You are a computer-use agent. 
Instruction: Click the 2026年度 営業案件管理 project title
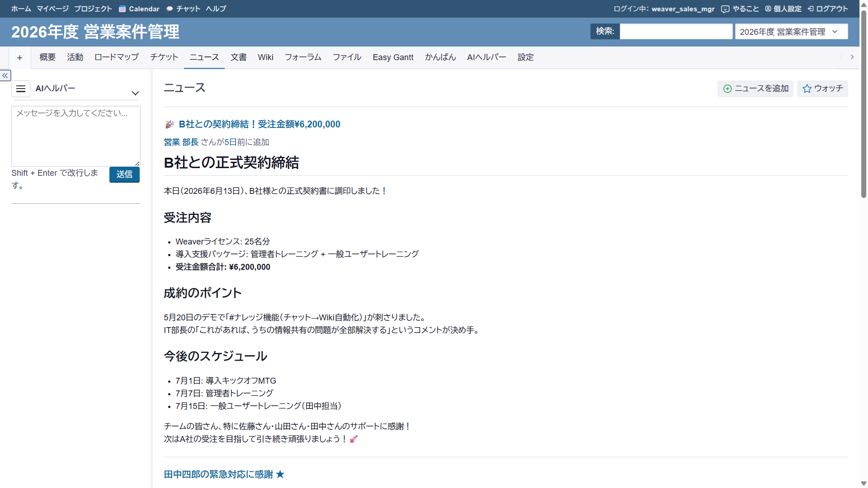point(95,32)
